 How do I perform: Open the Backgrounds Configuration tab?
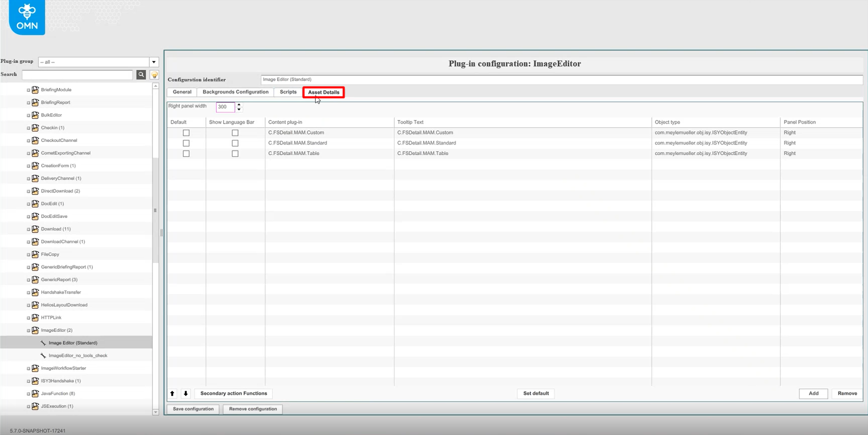(x=235, y=92)
